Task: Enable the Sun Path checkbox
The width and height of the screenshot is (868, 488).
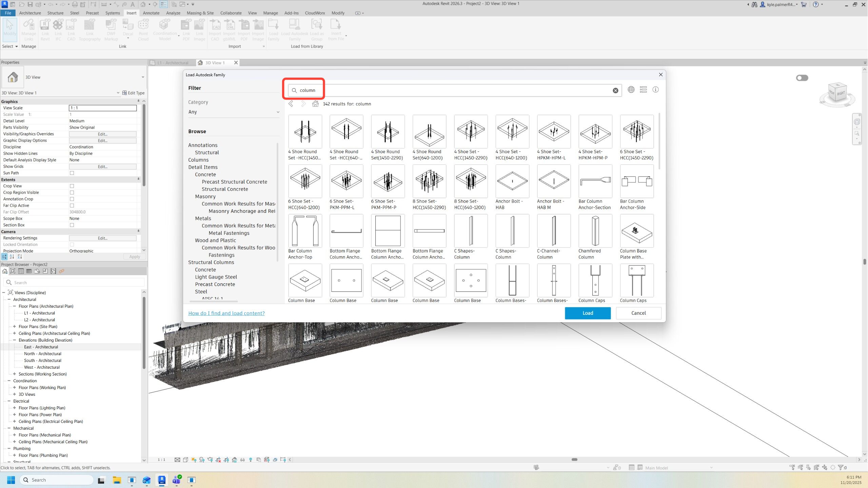Action: 72,173
